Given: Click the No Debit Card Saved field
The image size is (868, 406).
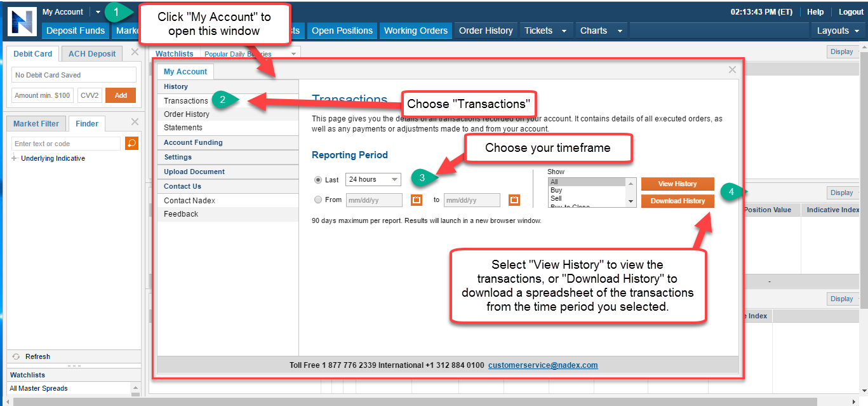Looking at the screenshot, I should (74, 75).
